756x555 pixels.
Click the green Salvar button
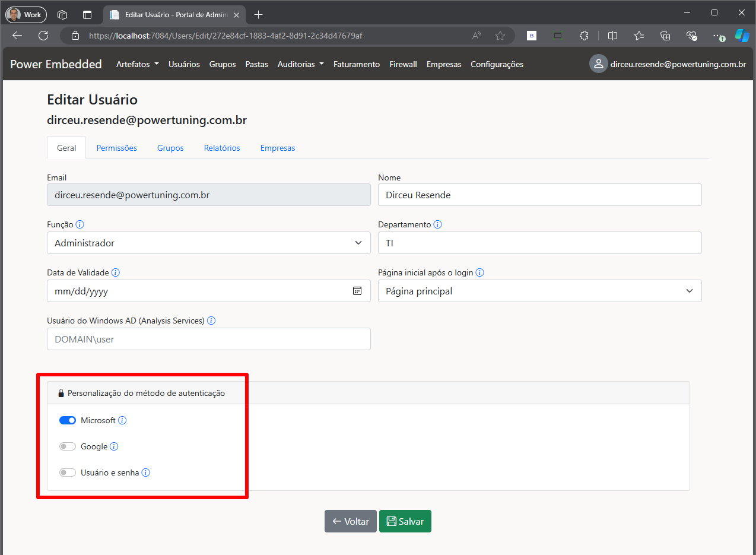[405, 521]
